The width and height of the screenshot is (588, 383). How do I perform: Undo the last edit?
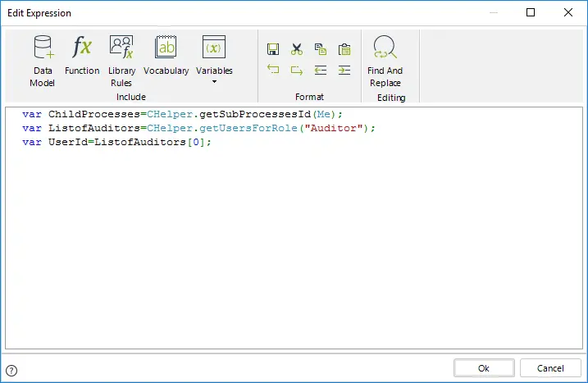[x=272, y=71]
